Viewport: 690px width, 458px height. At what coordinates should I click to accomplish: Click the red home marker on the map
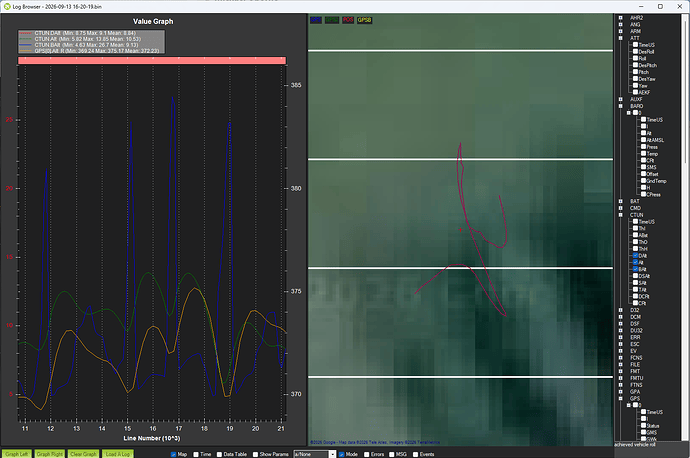click(461, 230)
